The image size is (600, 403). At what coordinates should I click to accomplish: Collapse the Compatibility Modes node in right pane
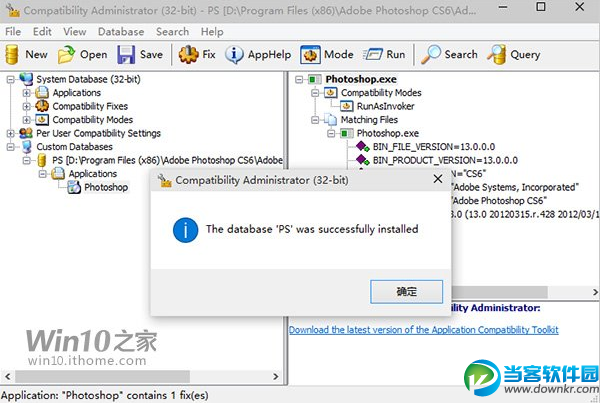(315, 93)
